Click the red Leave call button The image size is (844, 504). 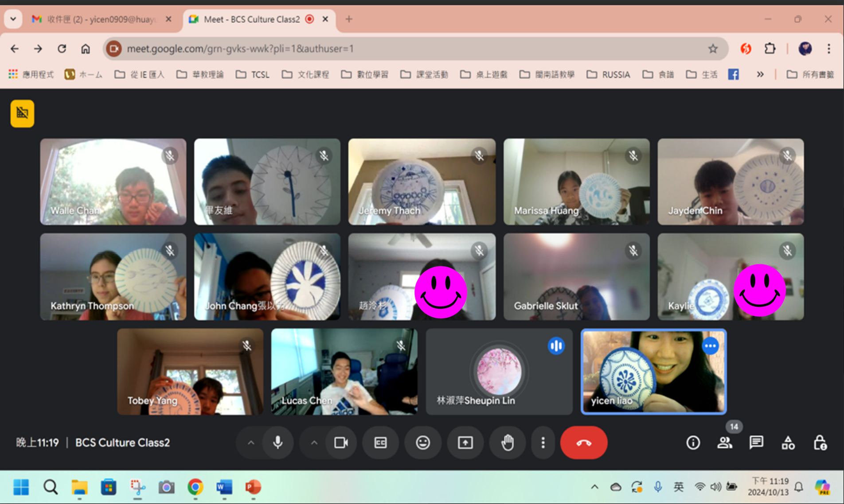(x=583, y=442)
